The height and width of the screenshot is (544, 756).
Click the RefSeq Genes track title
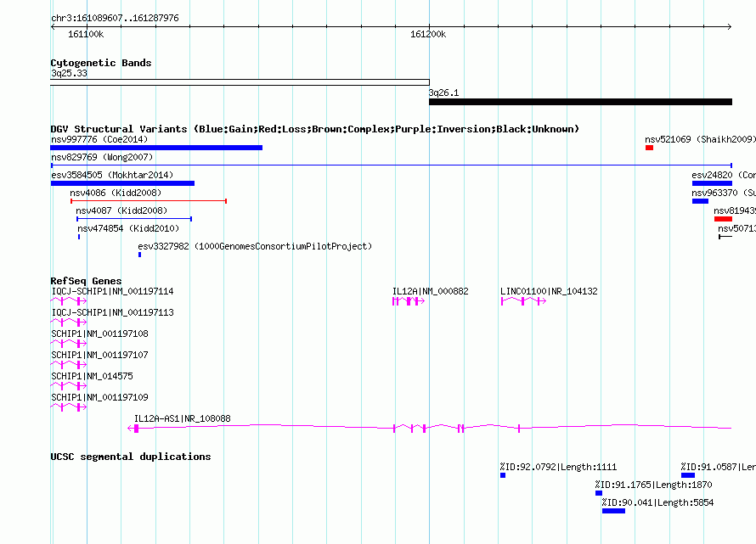click(x=86, y=281)
